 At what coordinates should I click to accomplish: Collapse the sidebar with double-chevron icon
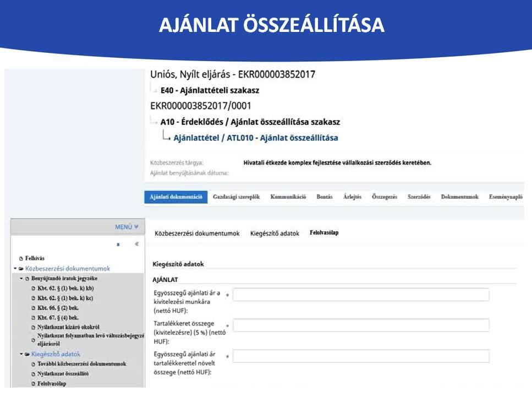click(x=136, y=244)
